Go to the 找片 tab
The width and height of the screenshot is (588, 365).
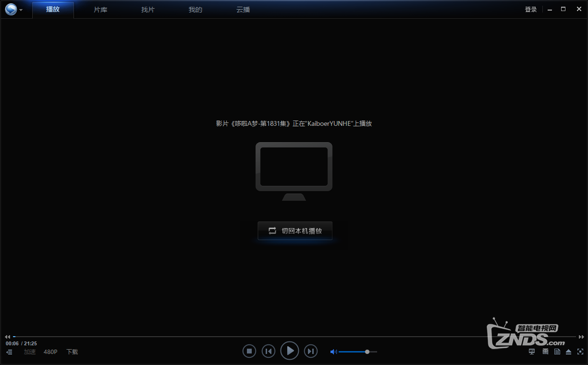[x=148, y=10]
